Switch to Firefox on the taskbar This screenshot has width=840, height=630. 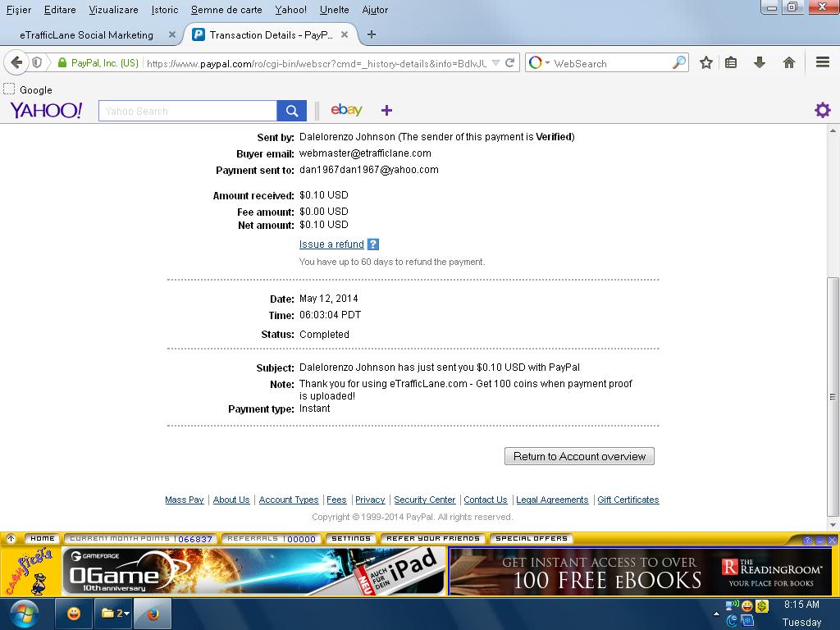(153, 614)
